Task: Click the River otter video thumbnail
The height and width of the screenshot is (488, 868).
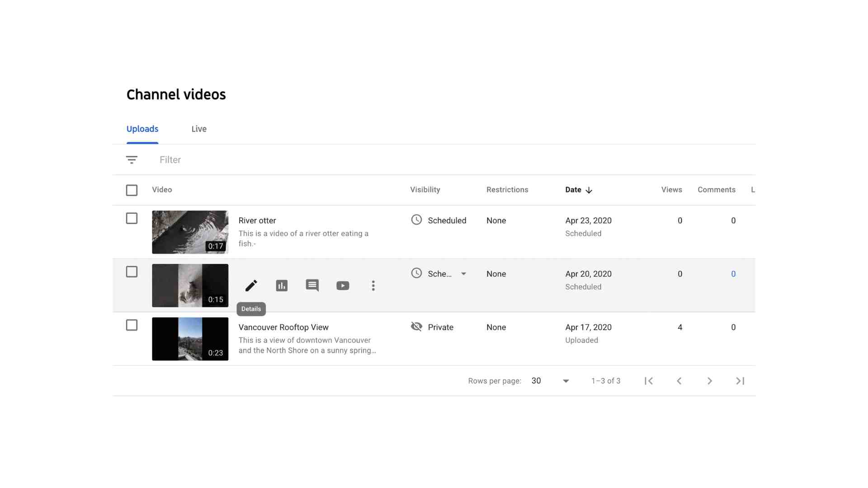Action: click(190, 232)
